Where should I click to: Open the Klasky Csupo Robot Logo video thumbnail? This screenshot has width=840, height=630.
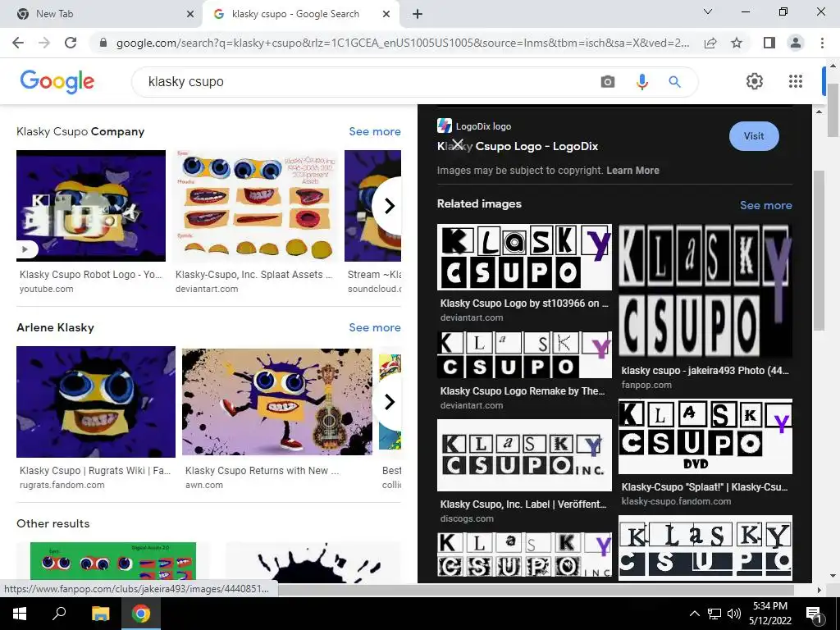click(x=91, y=206)
